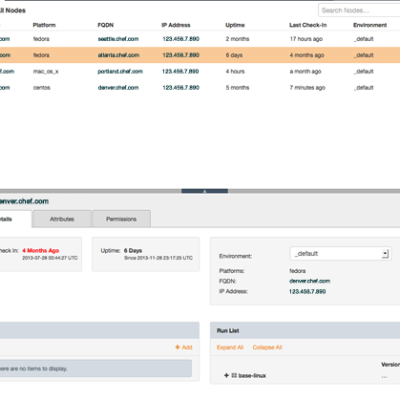Image resolution: width=400 pixels, height=400 pixels.
Task: Sort nodes by Uptime column
Action: click(235, 25)
